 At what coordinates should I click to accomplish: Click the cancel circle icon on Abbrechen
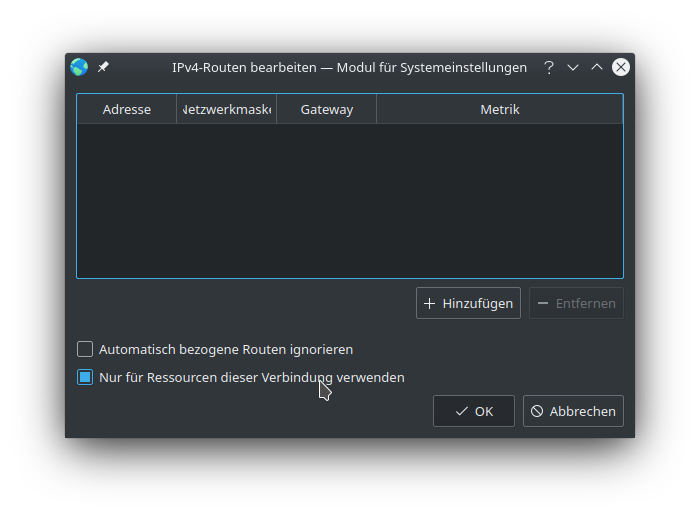pos(537,411)
